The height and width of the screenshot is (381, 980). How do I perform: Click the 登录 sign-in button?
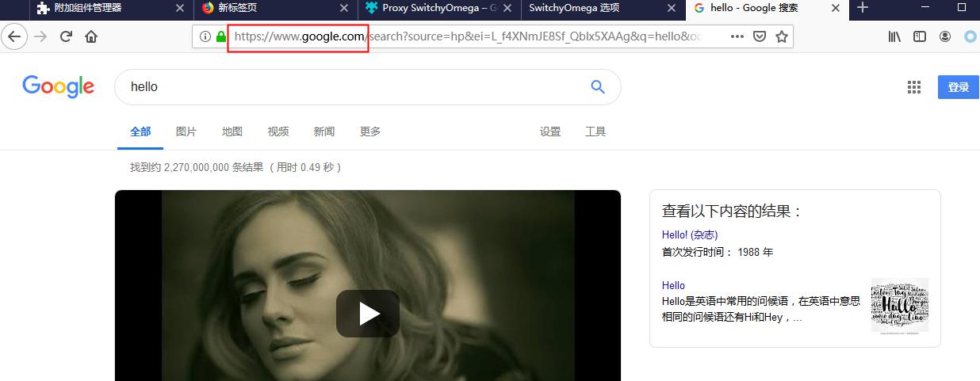(959, 87)
